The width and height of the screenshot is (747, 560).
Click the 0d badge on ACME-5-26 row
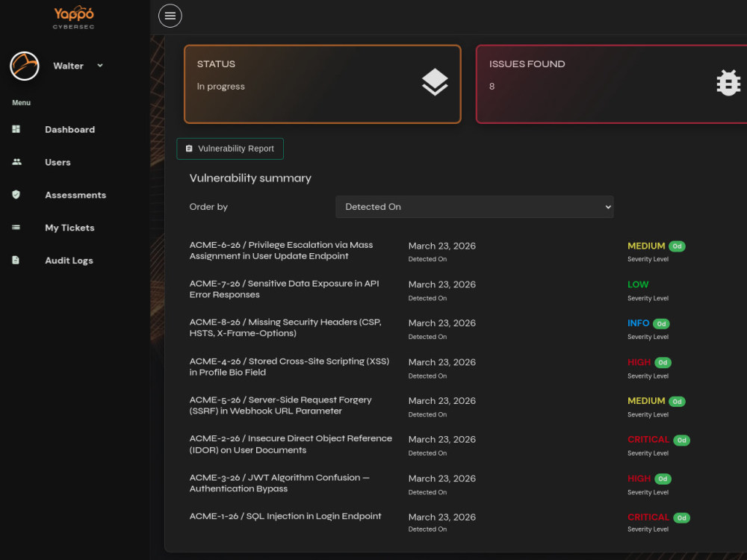pyautogui.click(x=677, y=402)
